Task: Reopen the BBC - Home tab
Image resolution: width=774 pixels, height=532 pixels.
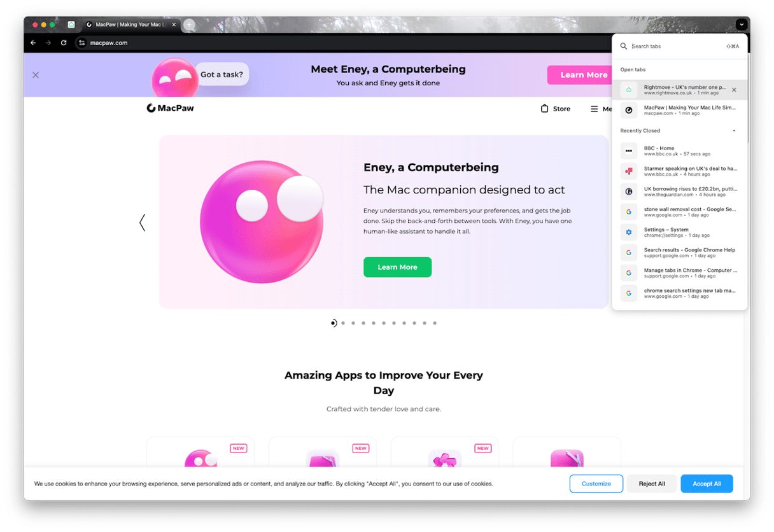Action: click(680, 151)
